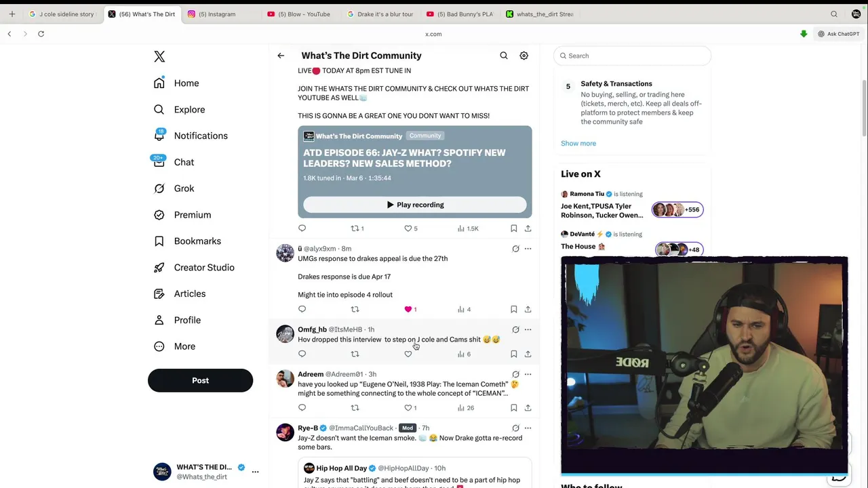Open new browser tab plus button
The height and width of the screenshot is (488, 868).
point(12,14)
